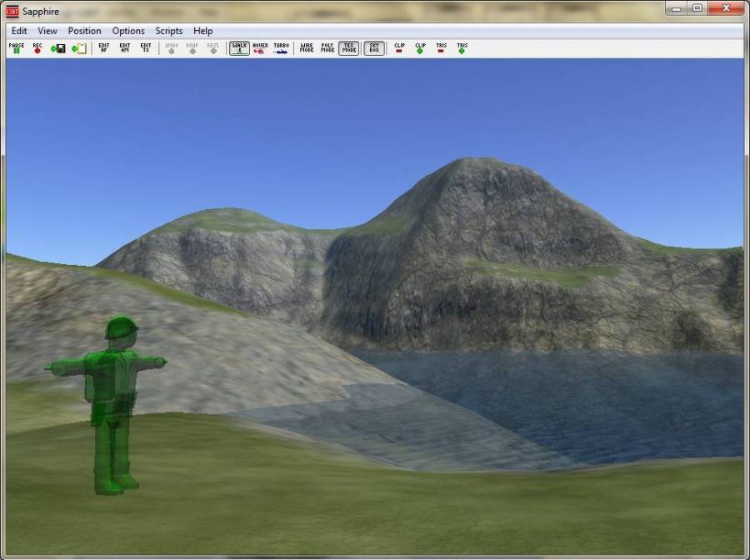
Task: Open the Position menu
Action: click(x=84, y=30)
